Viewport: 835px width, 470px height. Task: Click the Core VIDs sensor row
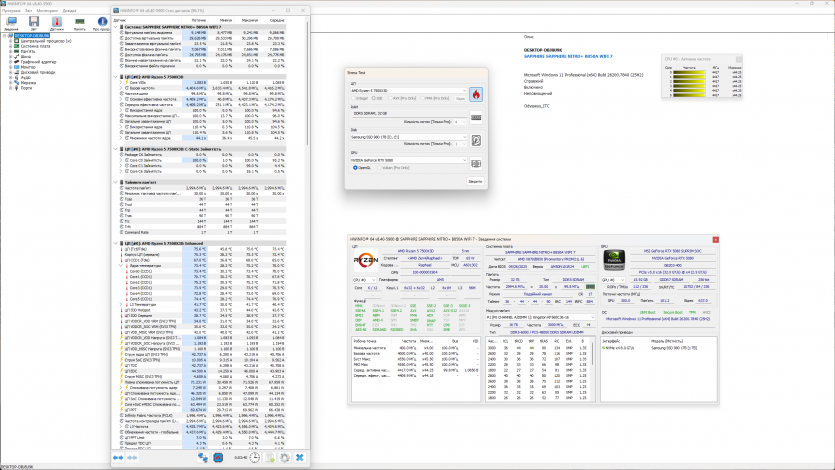pos(136,82)
